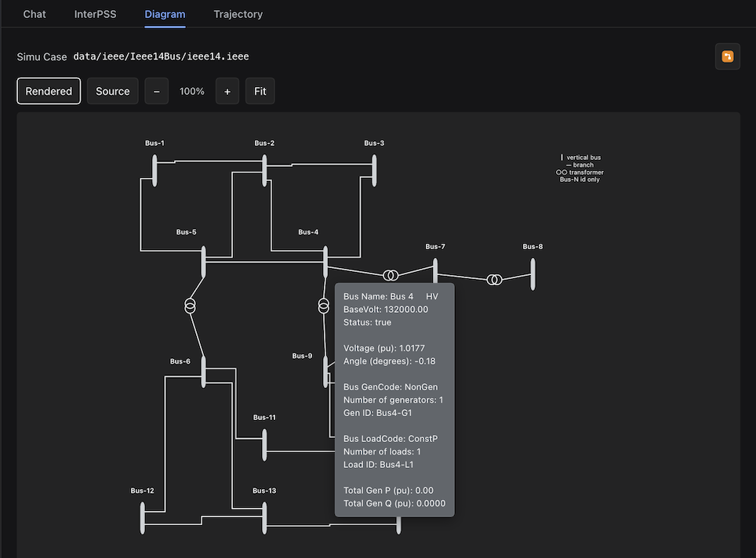Click 'Angle (degrees): -0.18' in tooltip
Screen dimensions: 756x558
[389, 361]
